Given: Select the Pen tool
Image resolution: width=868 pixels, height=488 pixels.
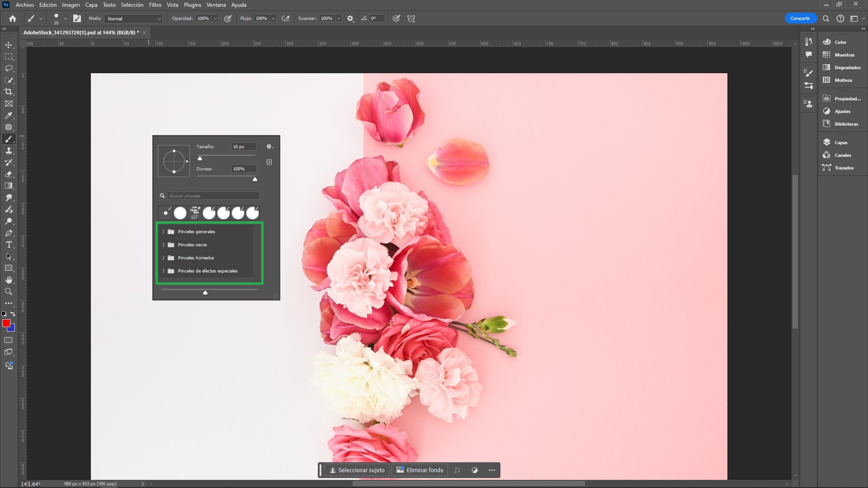Looking at the screenshot, I should click(x=9, y=233).
